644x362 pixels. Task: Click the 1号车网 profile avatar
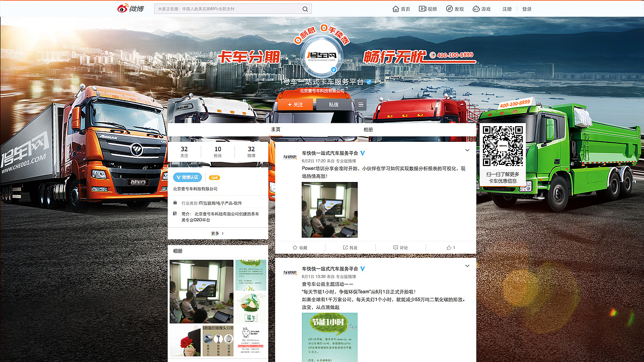tap(322, 56)
